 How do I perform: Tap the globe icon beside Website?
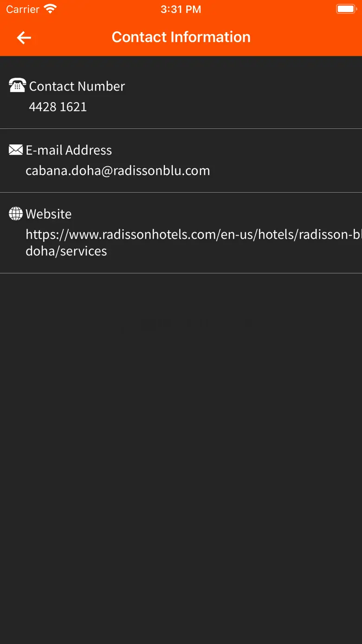(x=16, y=214)
